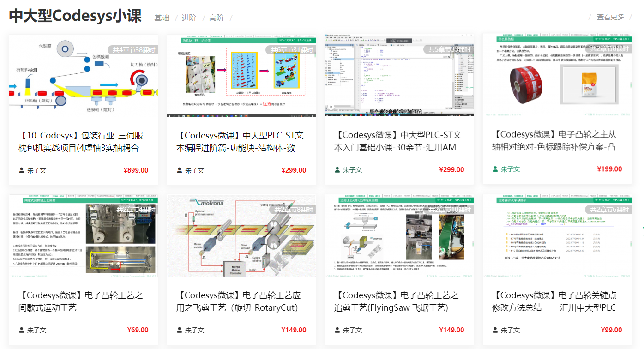Open the 高阶 category tab

tap(217, 18)
